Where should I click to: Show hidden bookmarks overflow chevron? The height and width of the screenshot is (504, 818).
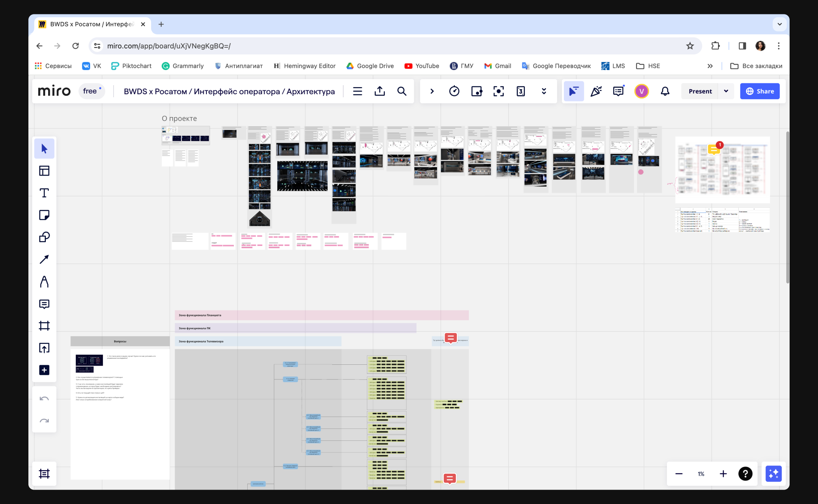[710, 66]
